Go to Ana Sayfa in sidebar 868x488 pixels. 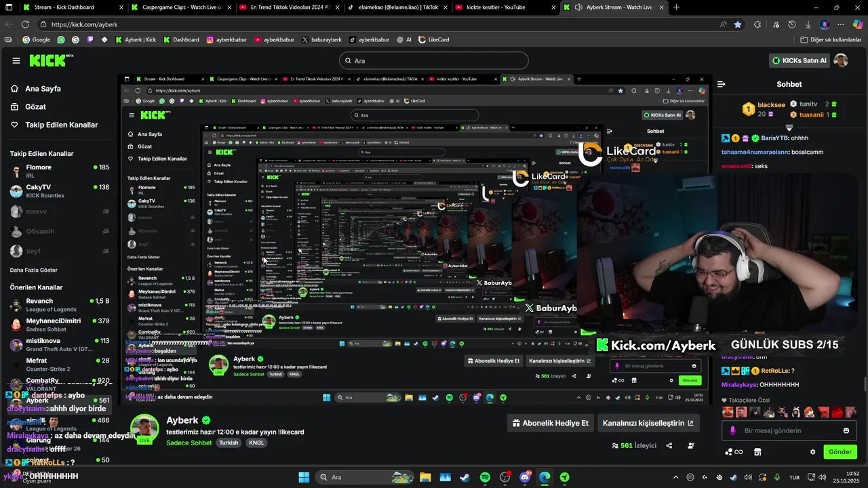[37, 89]
